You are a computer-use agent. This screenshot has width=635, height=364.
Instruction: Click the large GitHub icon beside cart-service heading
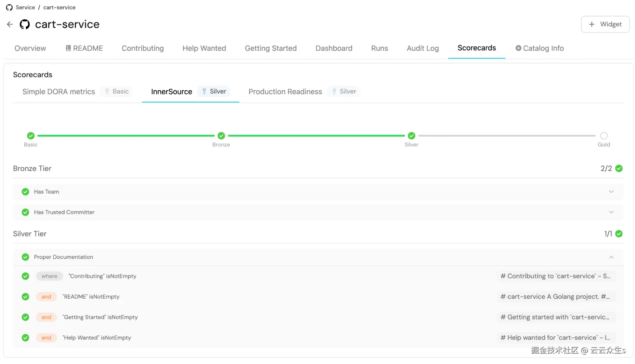point(25,24)
